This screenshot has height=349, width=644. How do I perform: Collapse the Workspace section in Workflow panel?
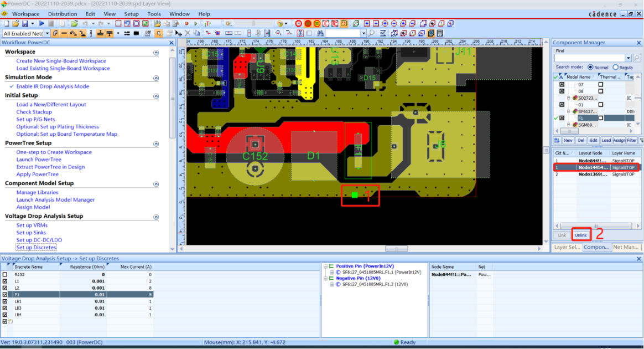pos(156,53)
